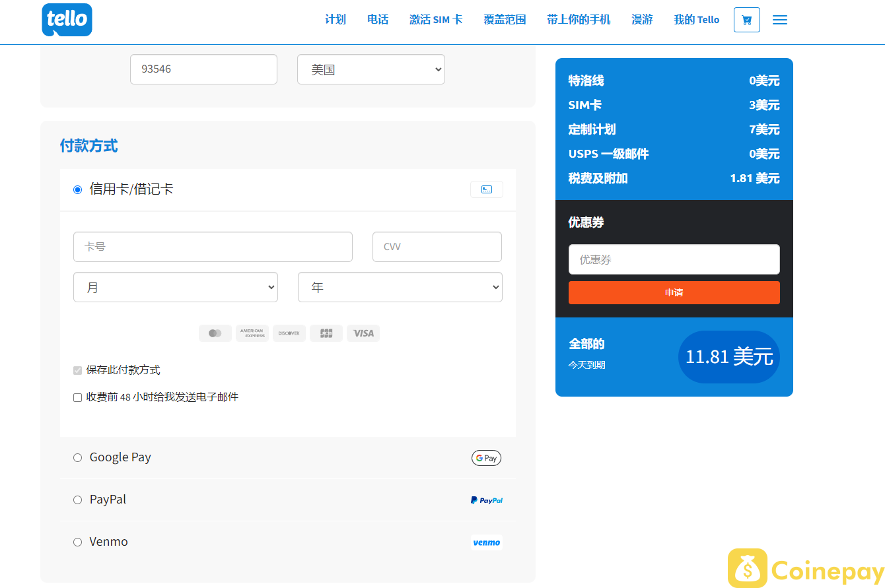Open 漫游 in the top menu
885x588 pixels.
[642, 20]
